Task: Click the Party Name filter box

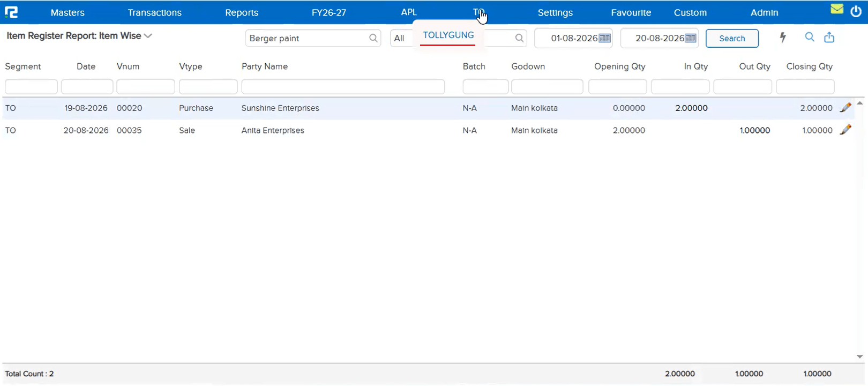Action: (x=343, y=86)
